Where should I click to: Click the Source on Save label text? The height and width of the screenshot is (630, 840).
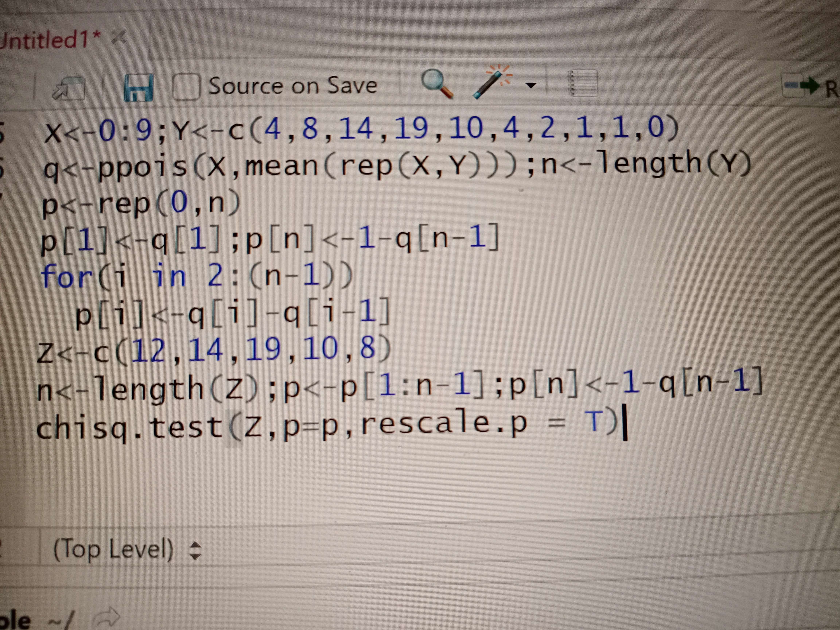(292, 86)
